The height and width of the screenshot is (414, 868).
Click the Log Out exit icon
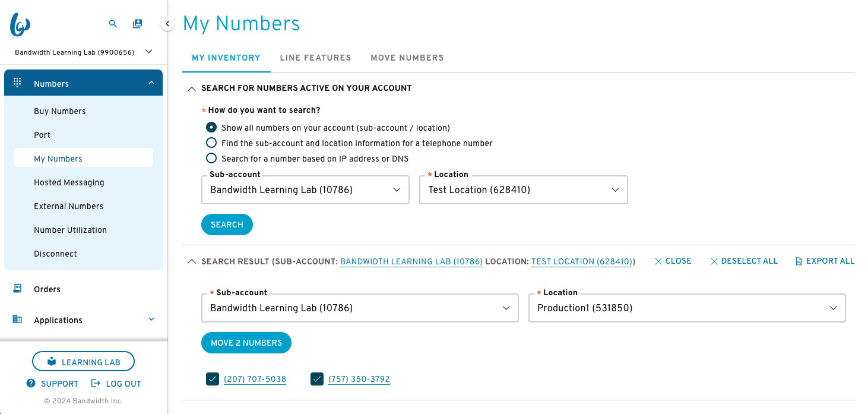tap(96, 383)
